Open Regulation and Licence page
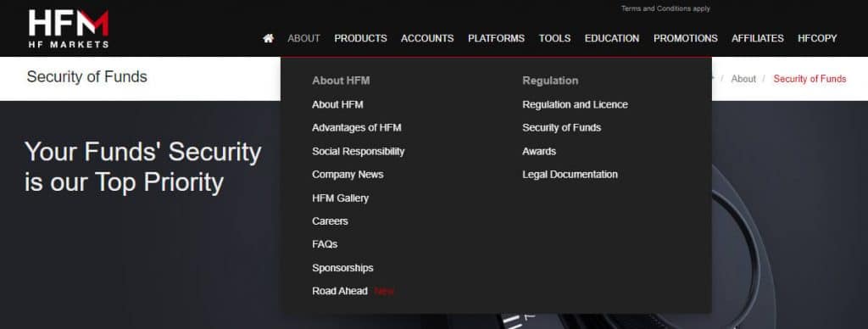 (x=576, y=104)
